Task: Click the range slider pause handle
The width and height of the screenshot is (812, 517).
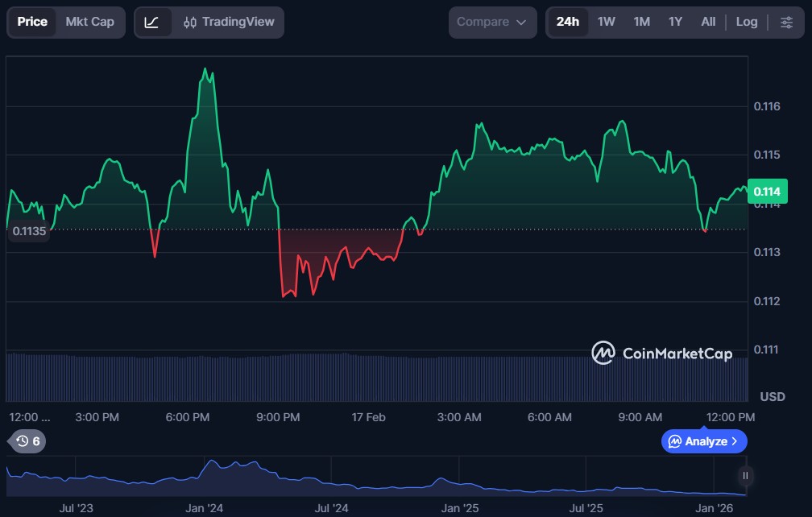Action: (745, 476)
